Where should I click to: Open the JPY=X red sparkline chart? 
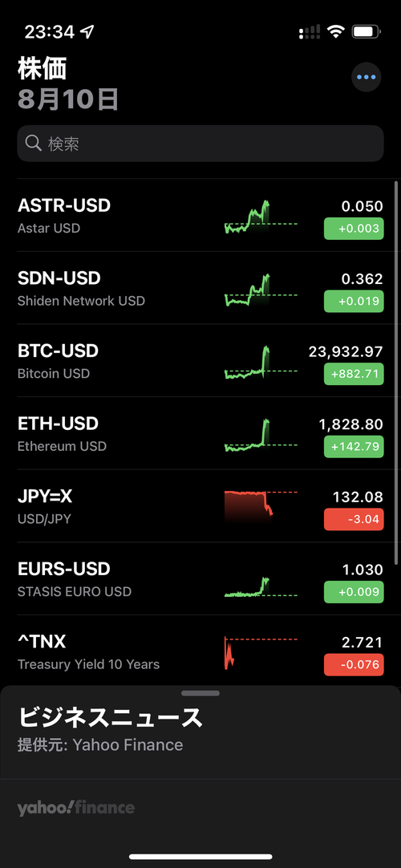(261, 506)
